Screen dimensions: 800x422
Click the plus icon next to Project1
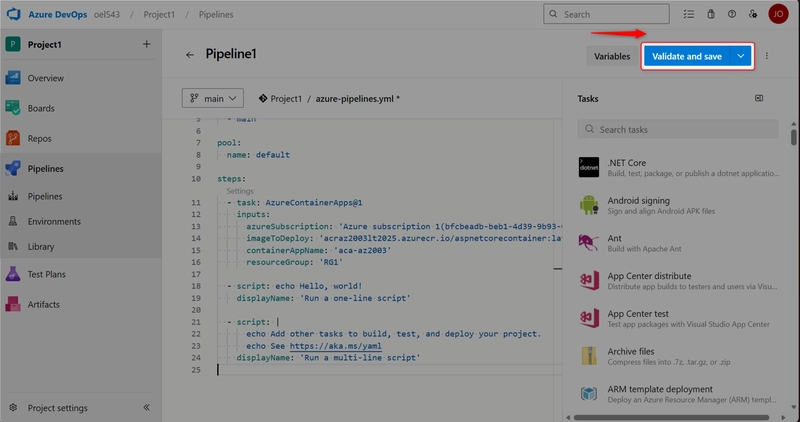click(x=146, y=44)
